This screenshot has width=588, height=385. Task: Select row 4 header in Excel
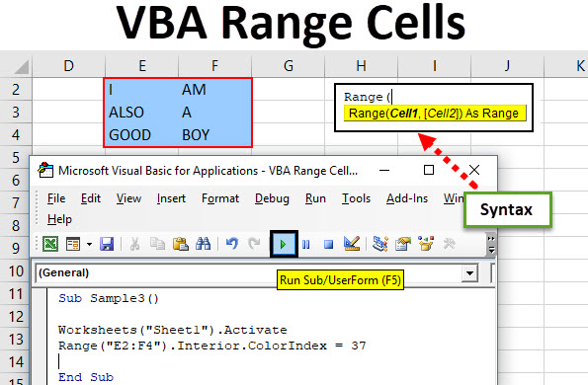click(x=16, y=135)
